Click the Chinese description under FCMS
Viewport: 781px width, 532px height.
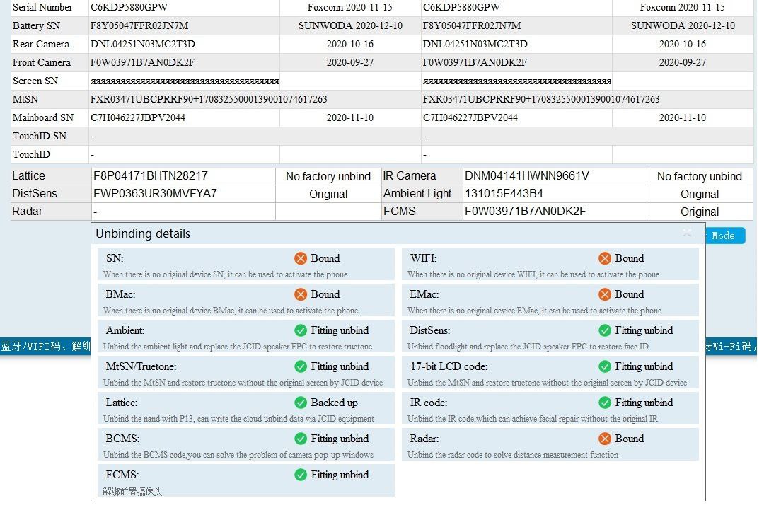tap(132, 492)
